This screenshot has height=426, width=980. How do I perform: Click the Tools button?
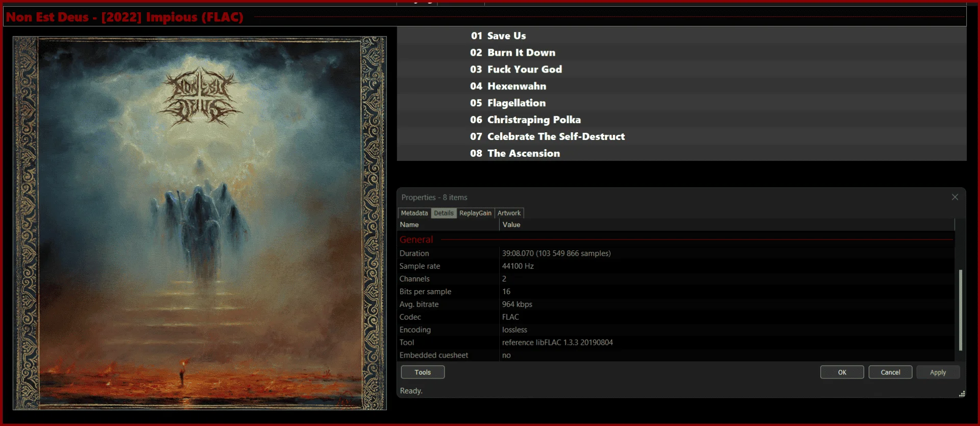pos(423,372)
